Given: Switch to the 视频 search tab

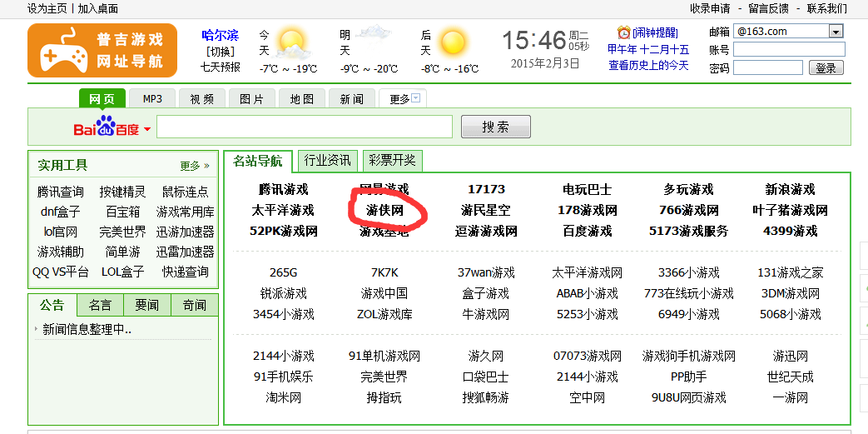Looking at the screenshot, I should click(x=202, y=98).
